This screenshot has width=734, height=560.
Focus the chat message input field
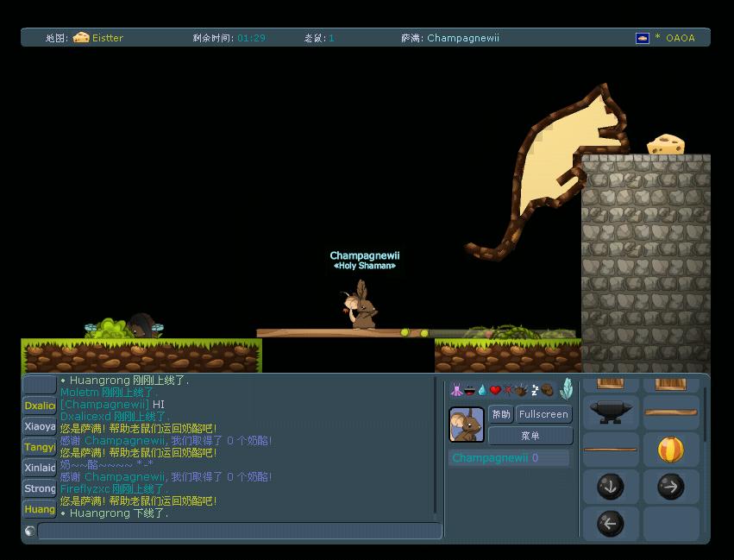[240, 531]
